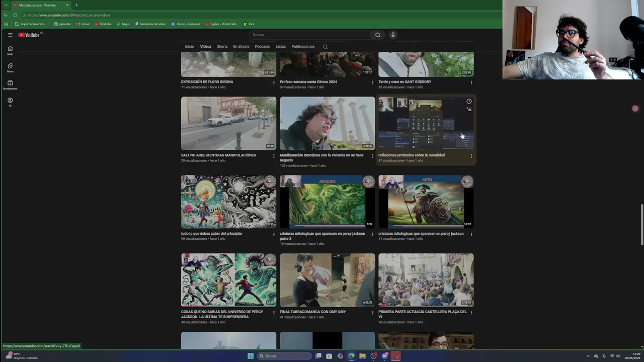Open 'PRIMERA PARTE ACTUACIO CASTELLERA' video title
Screen dimensions: 644x362
(423, 314)
